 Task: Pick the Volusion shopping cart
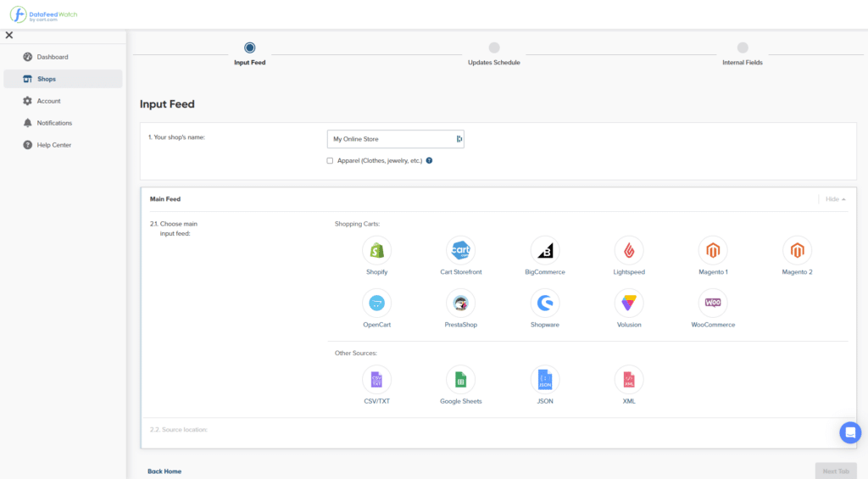pyautogui.click(x=629, y=303)
